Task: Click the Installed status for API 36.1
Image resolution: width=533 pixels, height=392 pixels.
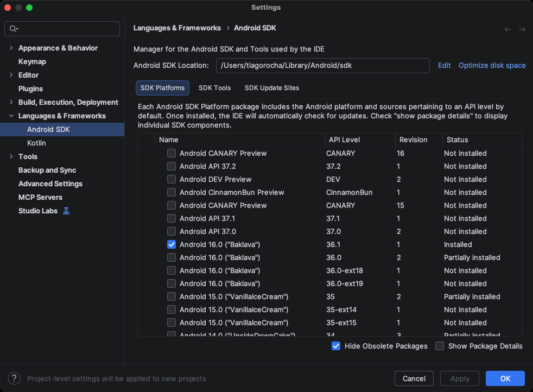Action: 458,244
